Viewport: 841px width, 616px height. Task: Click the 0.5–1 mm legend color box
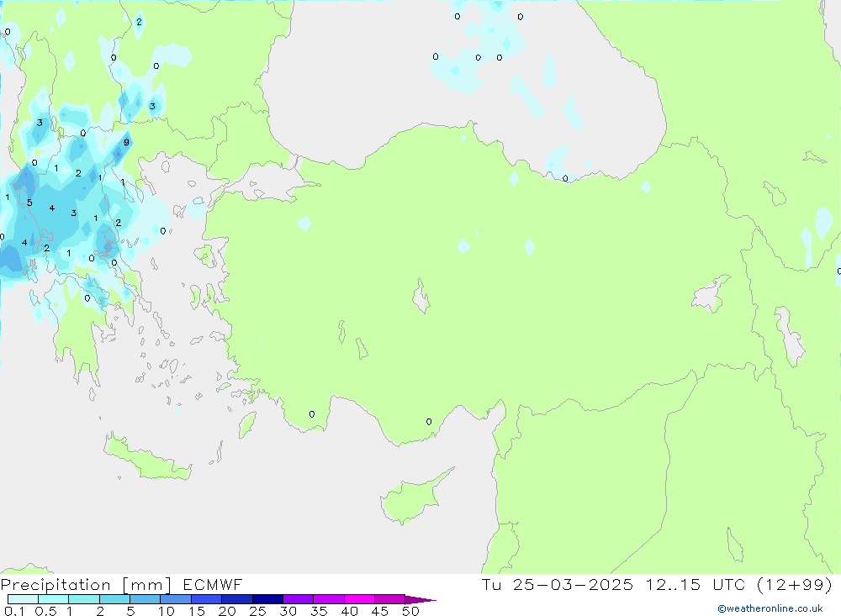click(54, 599)
